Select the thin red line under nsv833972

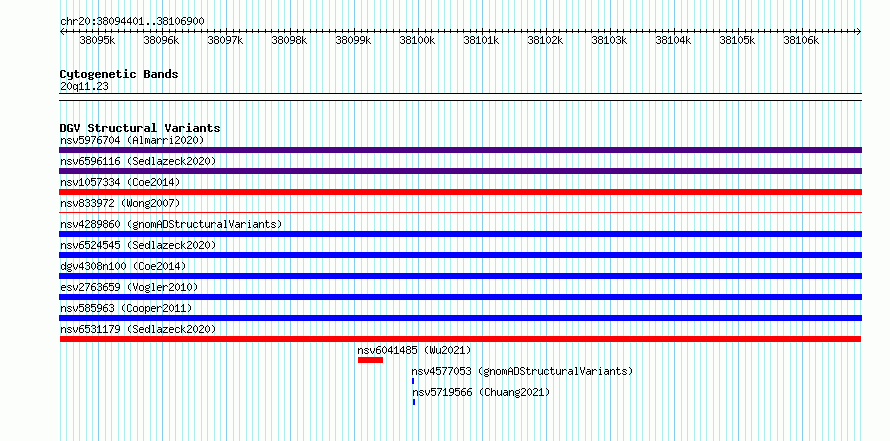pyautogui.click(x=460, y=213)
